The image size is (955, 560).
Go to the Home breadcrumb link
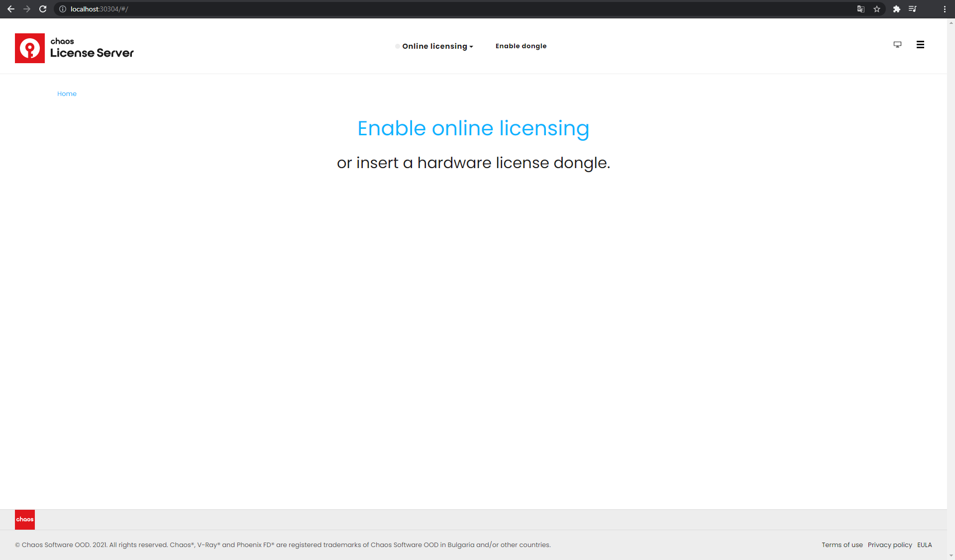(67, 93)
